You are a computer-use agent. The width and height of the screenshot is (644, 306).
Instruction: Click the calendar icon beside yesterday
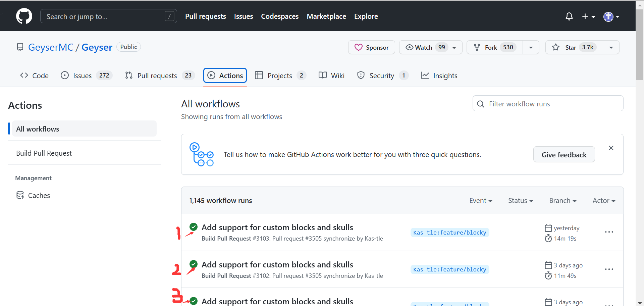[x=548, y=228]
